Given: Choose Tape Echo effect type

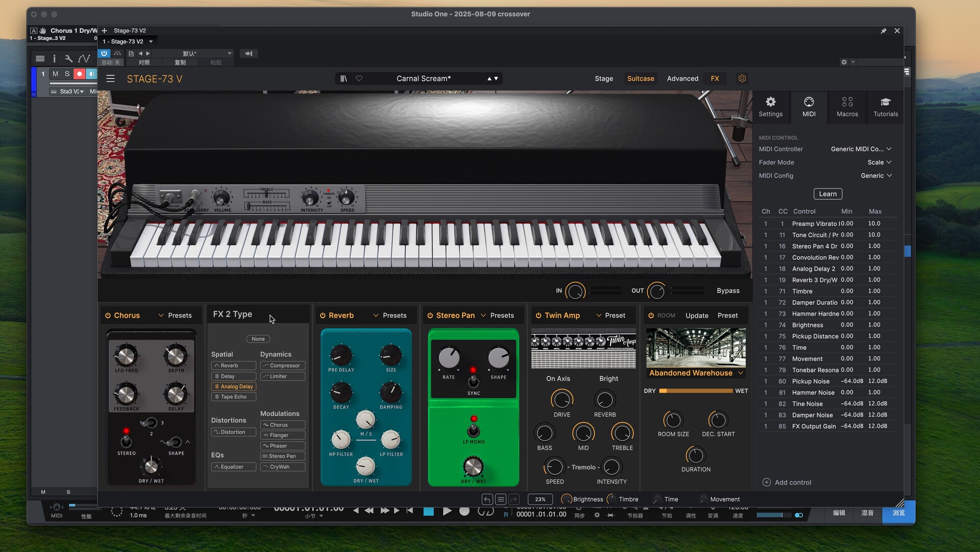Looking at the screenshot, I should click(233, 397).
